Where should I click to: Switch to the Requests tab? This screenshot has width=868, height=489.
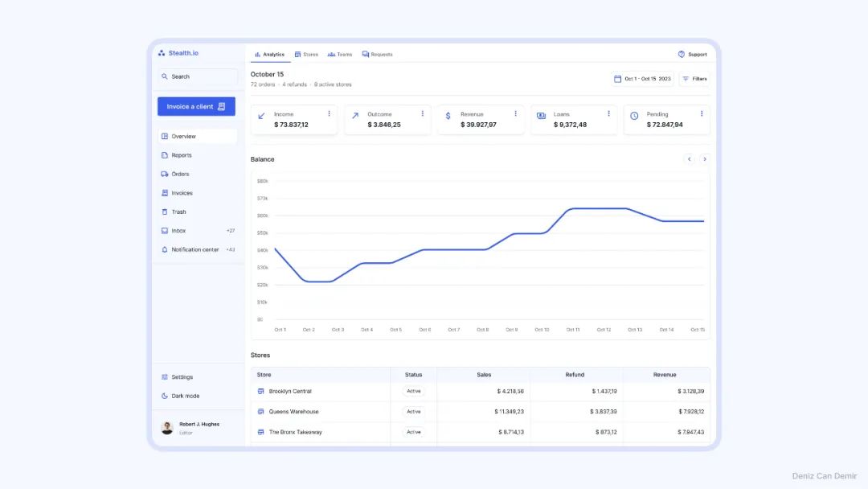tap(377, 55)
